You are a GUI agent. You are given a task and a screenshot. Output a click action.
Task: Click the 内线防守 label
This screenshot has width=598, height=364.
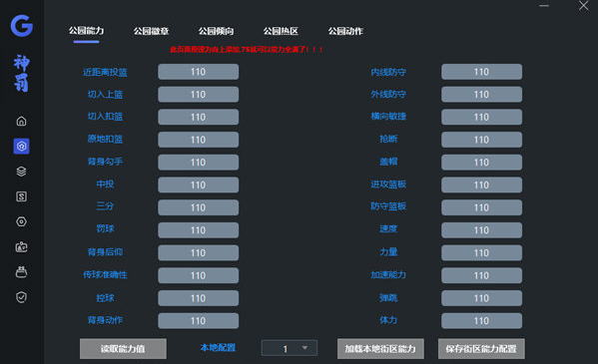(x=388, y=72)
